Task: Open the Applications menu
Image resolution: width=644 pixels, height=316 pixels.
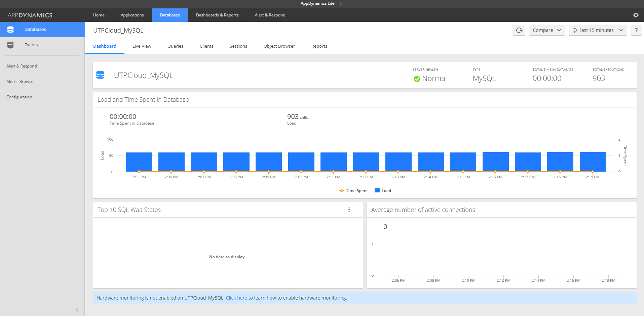Action: pos(132,15)
